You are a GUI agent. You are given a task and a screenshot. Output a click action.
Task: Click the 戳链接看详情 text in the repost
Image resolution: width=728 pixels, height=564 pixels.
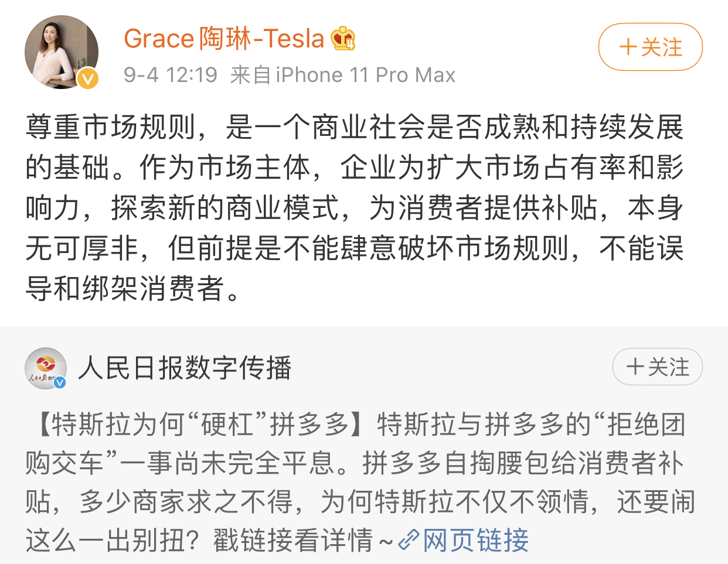(x=293, y=540)
